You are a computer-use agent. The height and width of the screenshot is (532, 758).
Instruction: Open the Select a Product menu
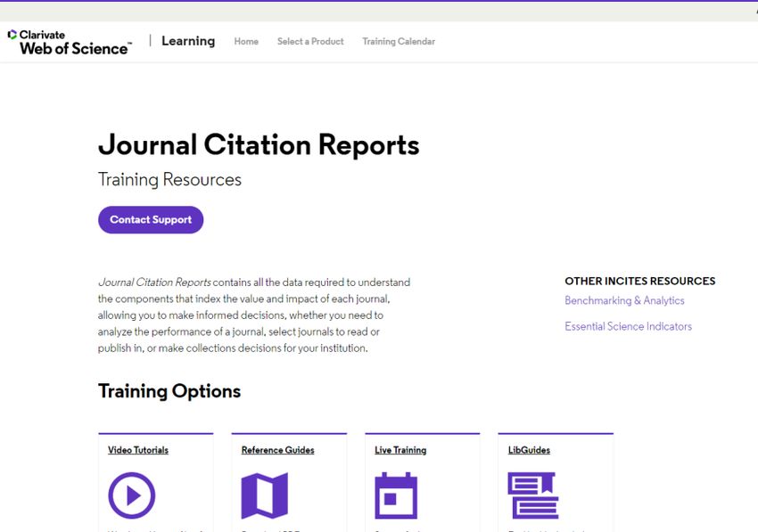[x=310, y=42]
